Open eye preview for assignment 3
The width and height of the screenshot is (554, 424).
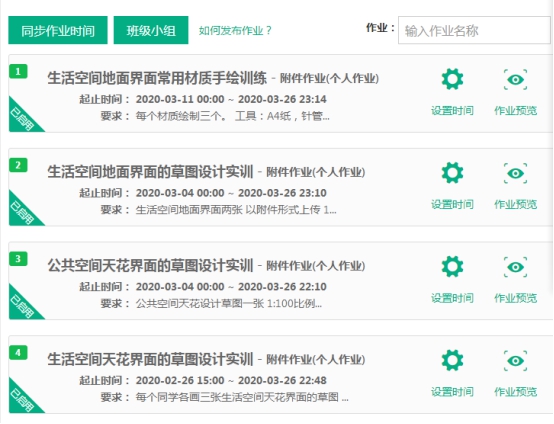[x=515, y=267]
